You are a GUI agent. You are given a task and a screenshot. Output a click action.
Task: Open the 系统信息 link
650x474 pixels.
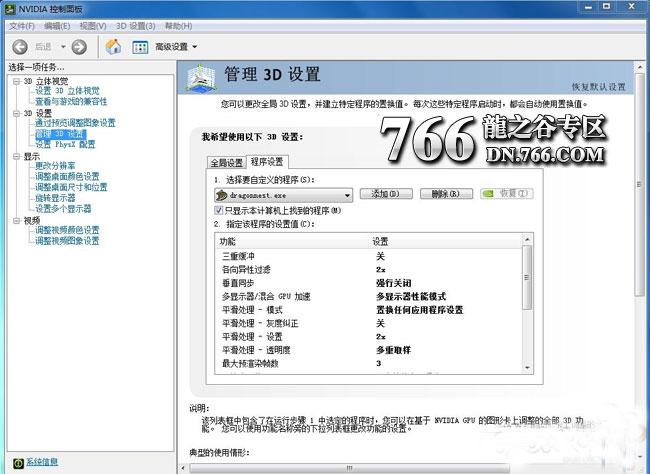point(42,462)
